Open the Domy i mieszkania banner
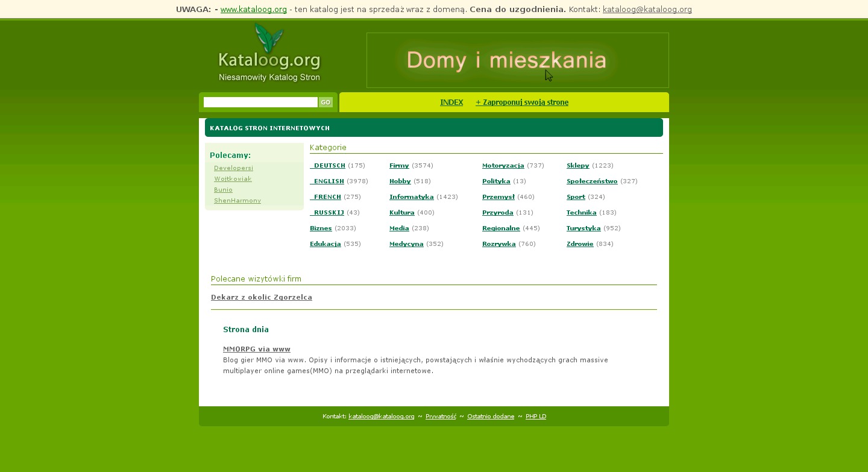Screen dimensions: 868x472 point(517,60)
